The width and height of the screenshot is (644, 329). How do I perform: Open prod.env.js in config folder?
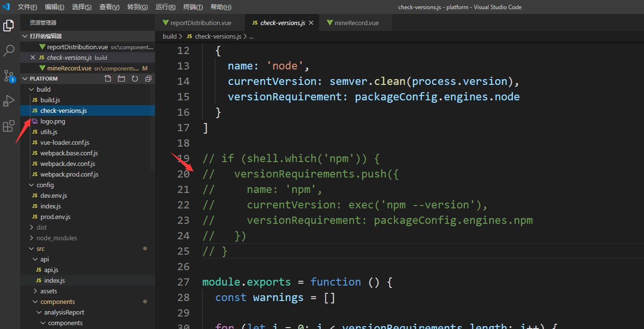(88, 217)
